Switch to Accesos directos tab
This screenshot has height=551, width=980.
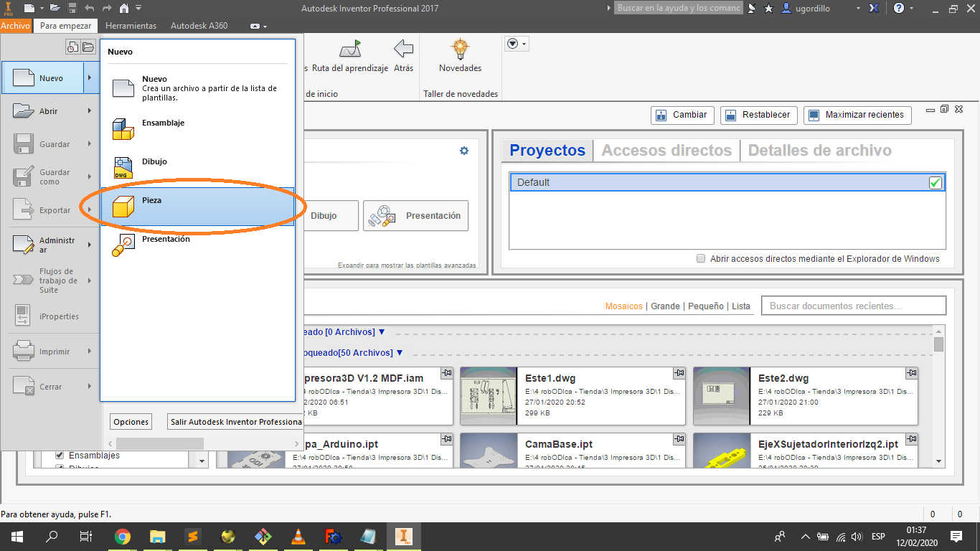click(x=666, y=151)
